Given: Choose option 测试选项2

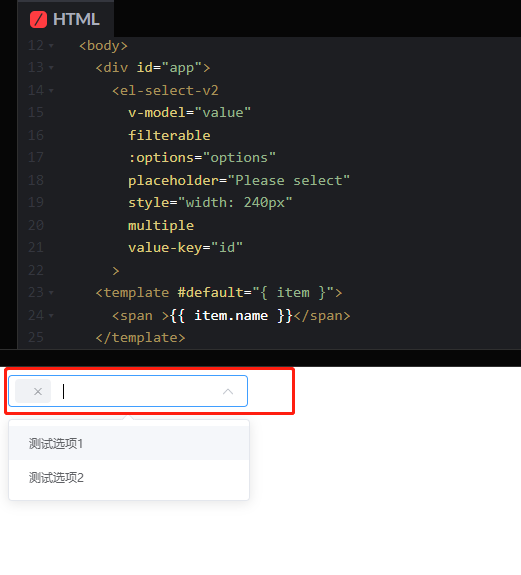Looking at the screenshot, I should 129,477.
